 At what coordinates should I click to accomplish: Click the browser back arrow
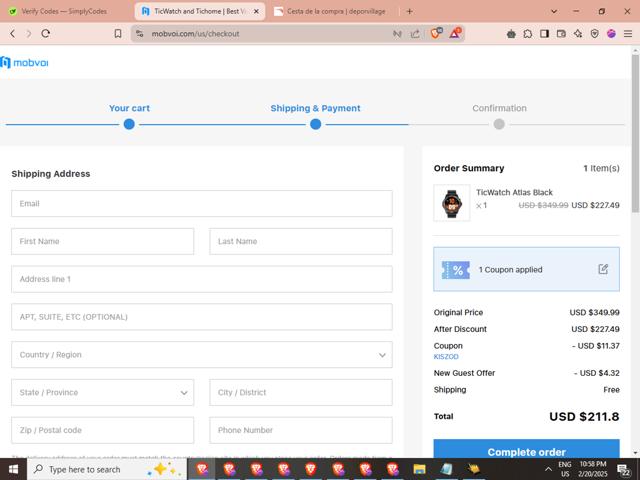click(x=13, y=34)
